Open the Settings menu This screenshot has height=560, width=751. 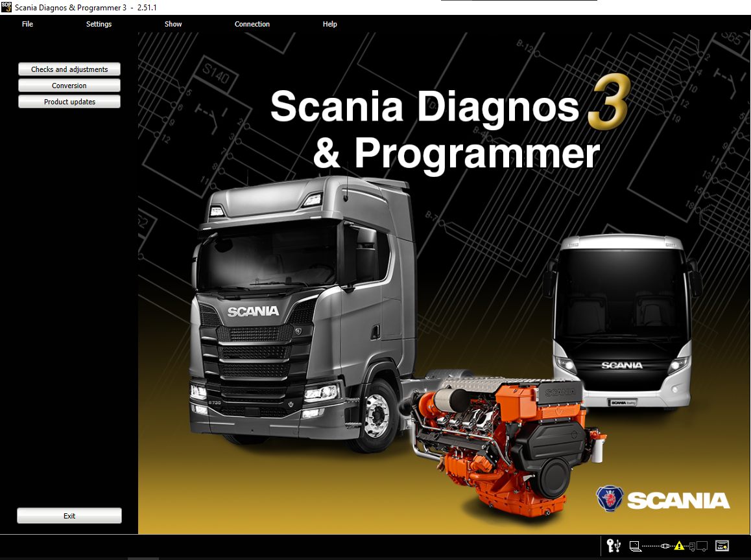99,24
